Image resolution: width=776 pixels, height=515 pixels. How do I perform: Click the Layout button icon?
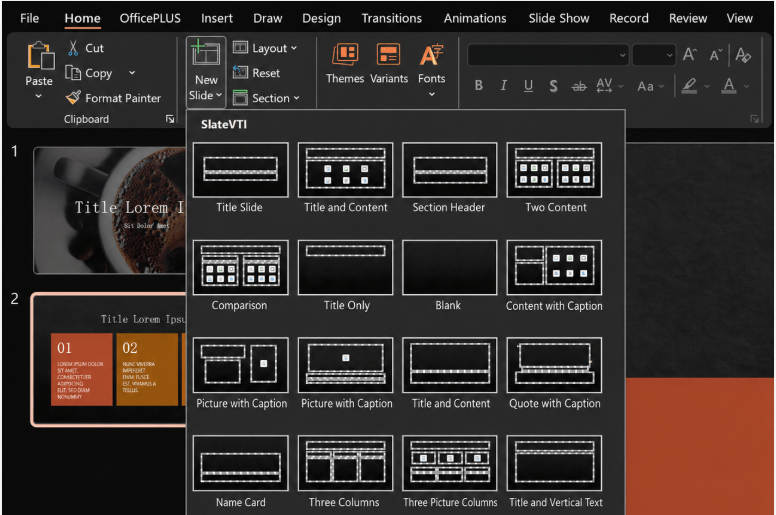pyautogui.click(x=240, y=47)
